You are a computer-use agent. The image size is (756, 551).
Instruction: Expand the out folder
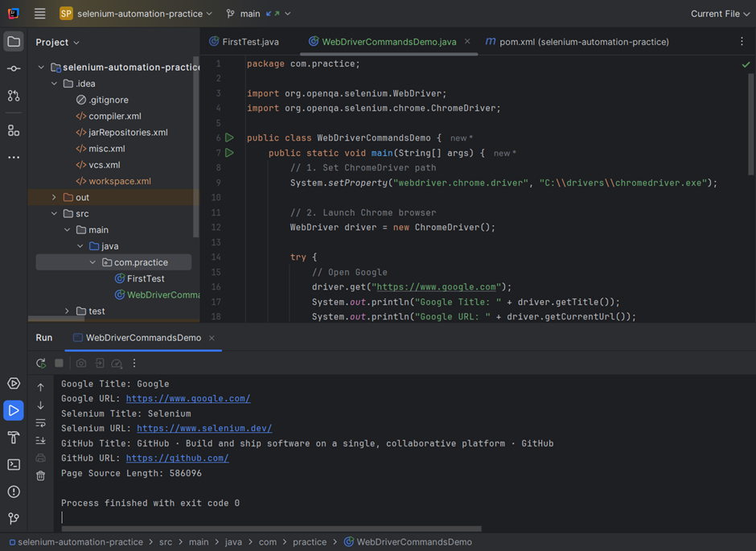54,197
